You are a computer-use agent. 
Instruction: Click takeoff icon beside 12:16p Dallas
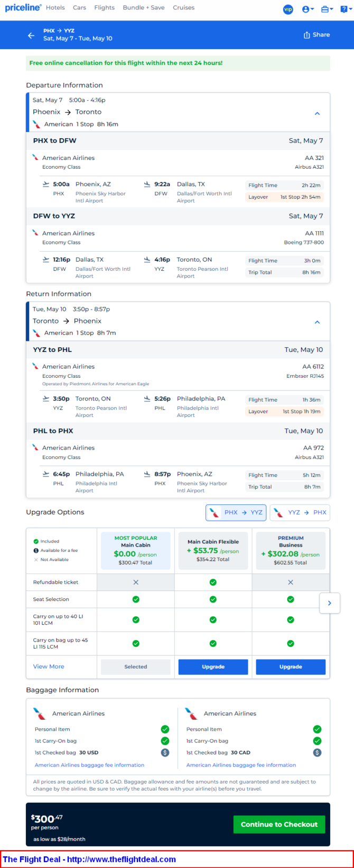[46, 260]
